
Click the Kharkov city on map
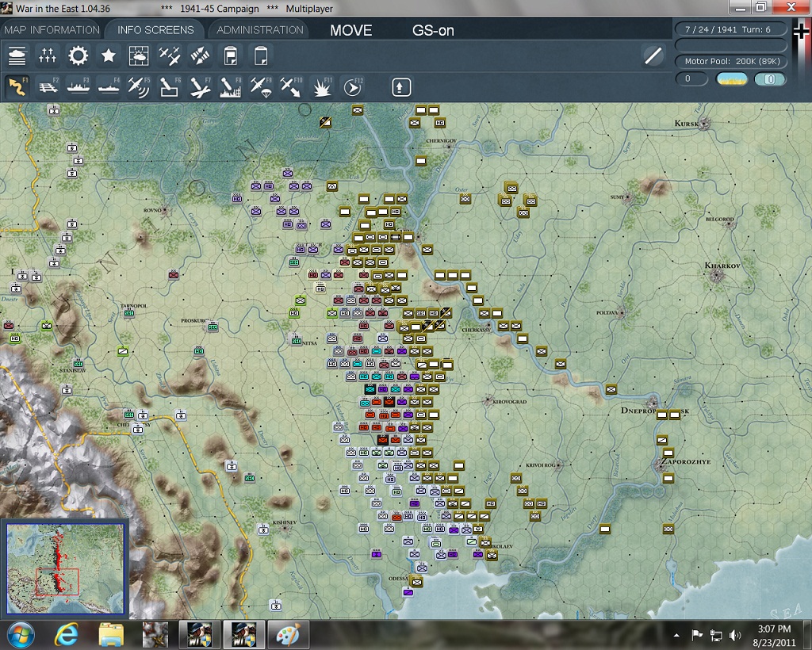click(x=717, y=276)
